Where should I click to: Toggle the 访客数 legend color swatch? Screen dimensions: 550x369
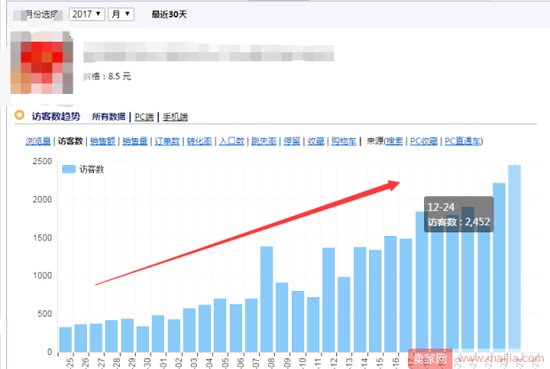(x=69, y=169)
